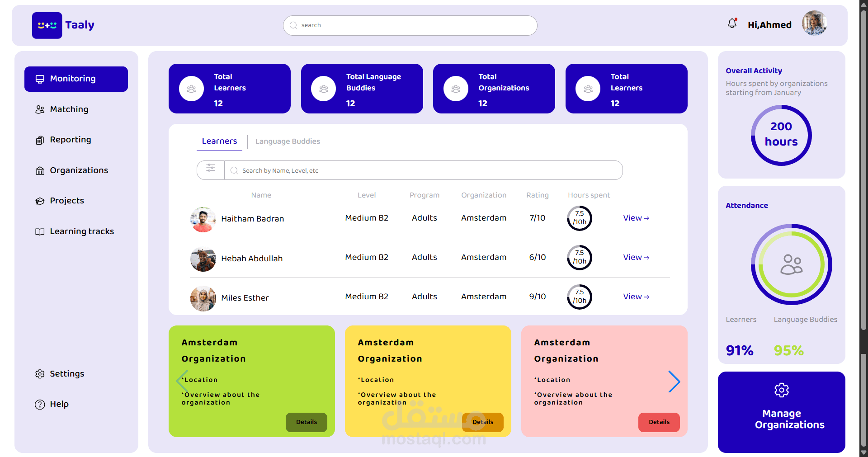The width and height of the screenshot is (868, 457).
Task: Select the Organizations building icon
Action: click(x=40, y=170)
